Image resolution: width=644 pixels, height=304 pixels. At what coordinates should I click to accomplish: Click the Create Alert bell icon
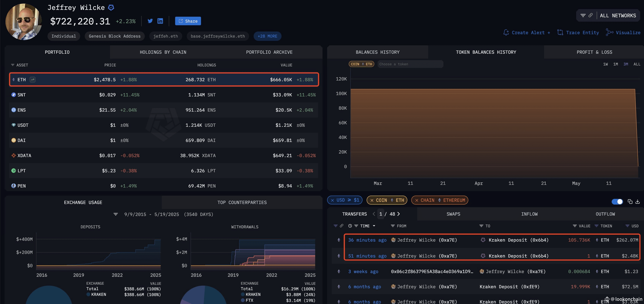pyautogui.click(x=506, y=32)
